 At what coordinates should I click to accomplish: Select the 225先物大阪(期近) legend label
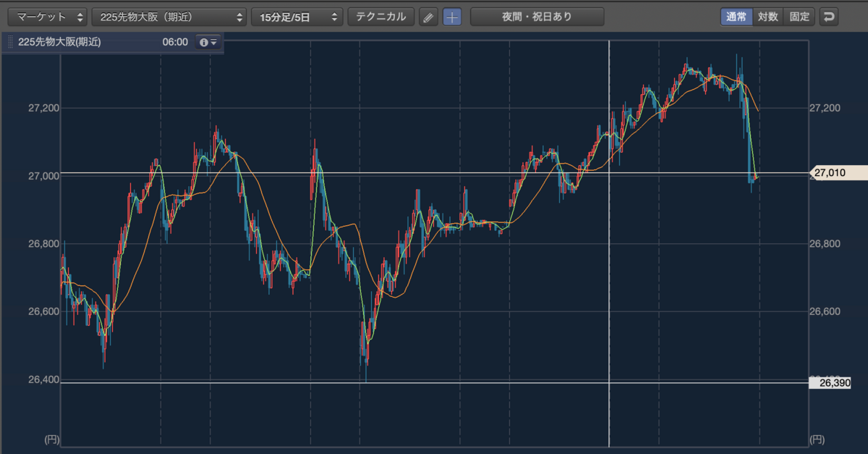pos(59,43)
